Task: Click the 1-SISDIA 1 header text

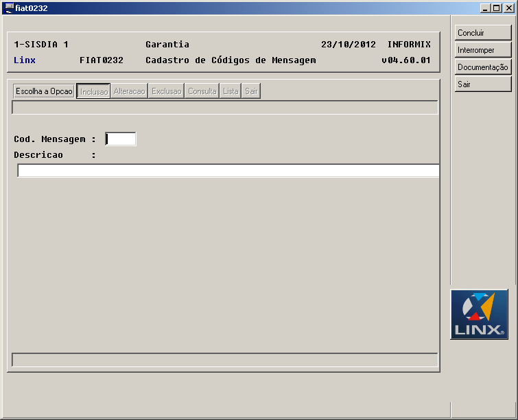Action: click(41, 45)
